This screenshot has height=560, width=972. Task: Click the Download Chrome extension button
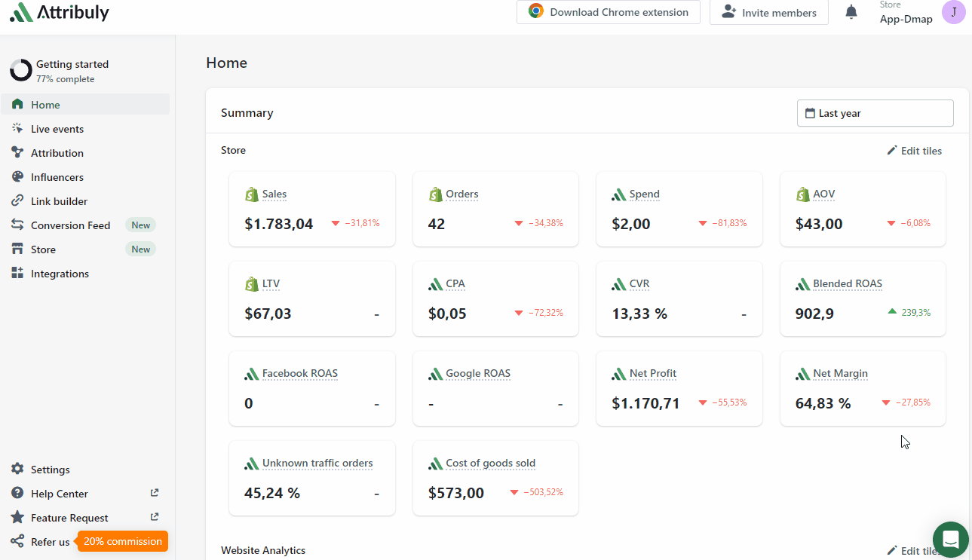608,12
